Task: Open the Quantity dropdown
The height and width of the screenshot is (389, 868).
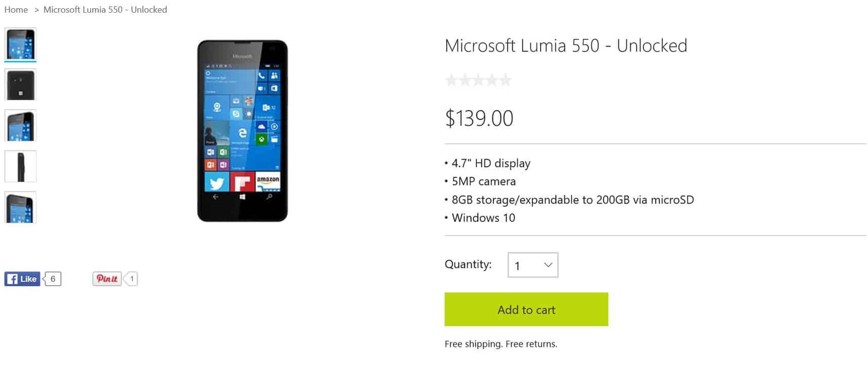Action: pos(532,264)
